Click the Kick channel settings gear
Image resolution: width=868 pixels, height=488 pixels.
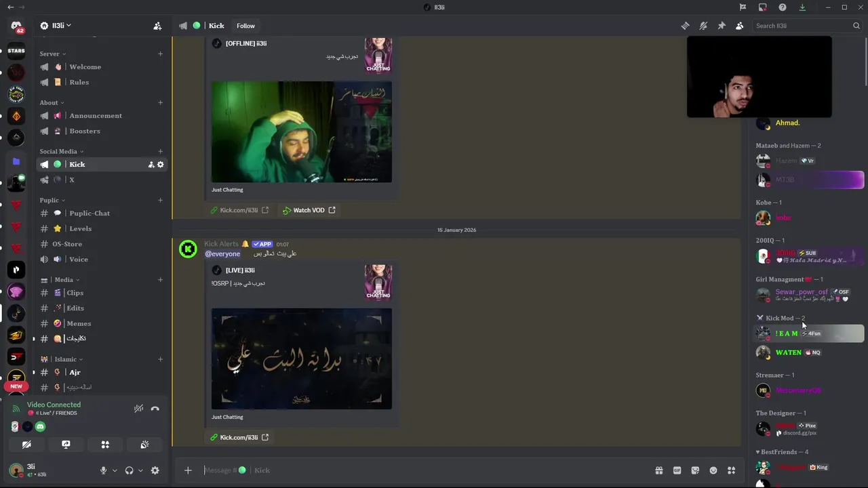[x=161, y=165]
